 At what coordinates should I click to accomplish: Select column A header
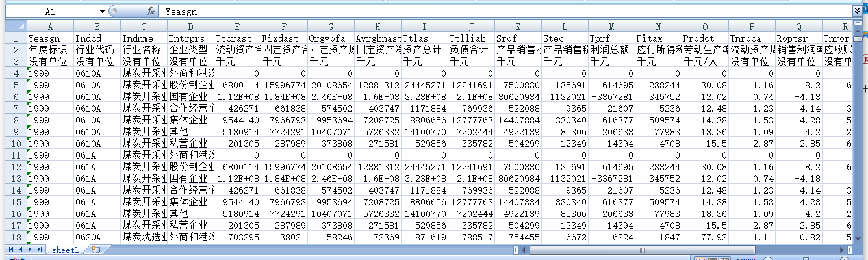50,26
